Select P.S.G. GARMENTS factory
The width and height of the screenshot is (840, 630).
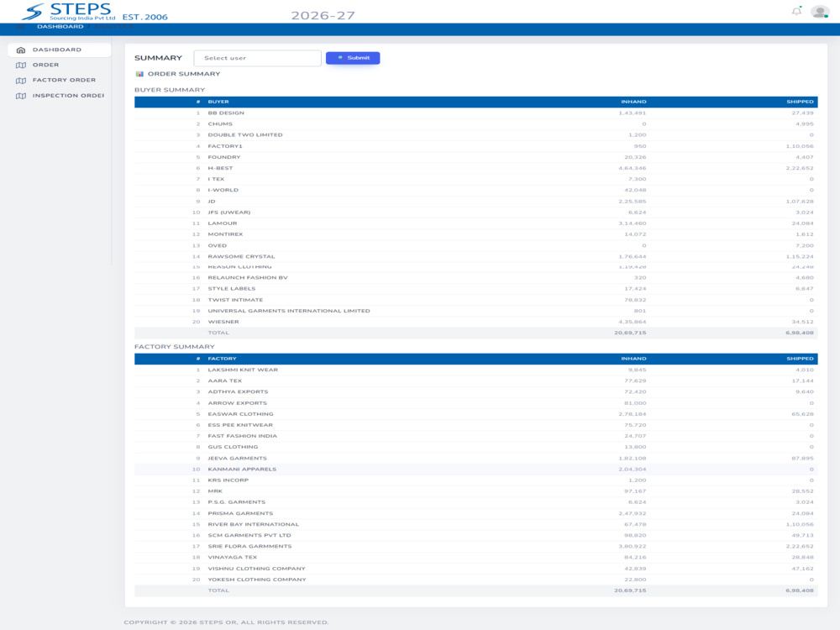pyautogui.click(x=475, y=502)
